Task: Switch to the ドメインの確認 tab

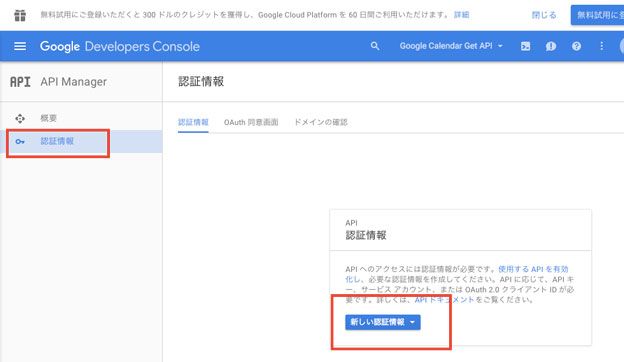Action: [321, 122]
